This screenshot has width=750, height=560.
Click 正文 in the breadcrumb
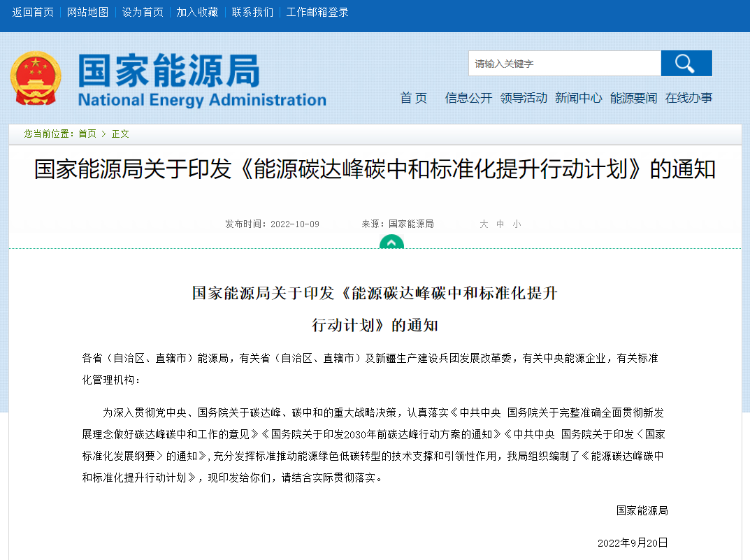click(x=120, y=134)
